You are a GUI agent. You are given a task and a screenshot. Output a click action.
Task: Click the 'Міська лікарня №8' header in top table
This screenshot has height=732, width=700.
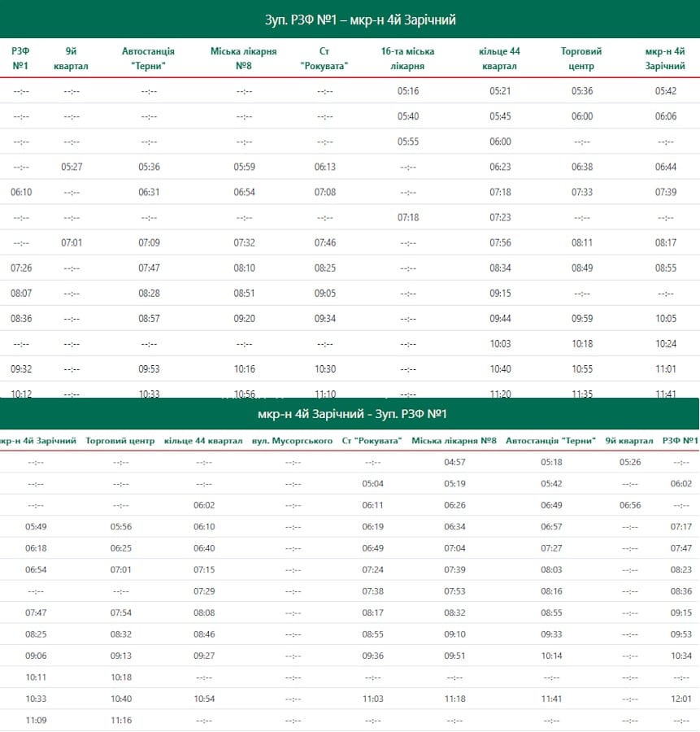[x=243, y=58]
